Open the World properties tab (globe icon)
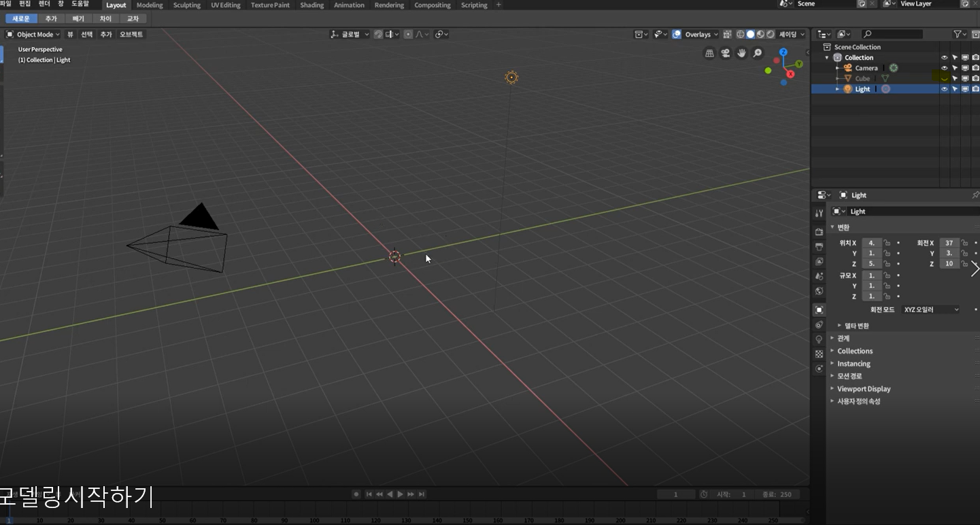The height and width of the screenshot is (525, 980). click(819, 291)
